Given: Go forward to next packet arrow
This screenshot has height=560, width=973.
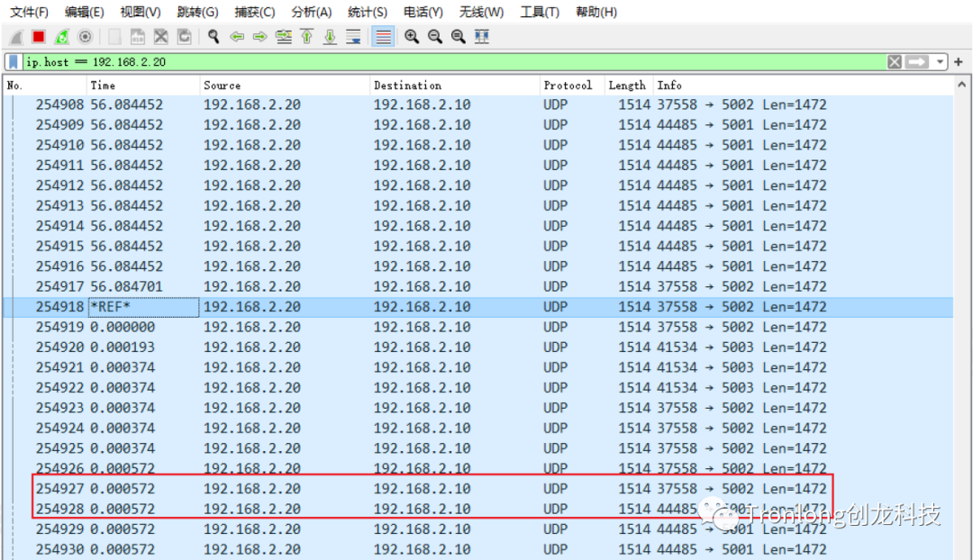Looking at the screenshot, I should coord(260,37).
